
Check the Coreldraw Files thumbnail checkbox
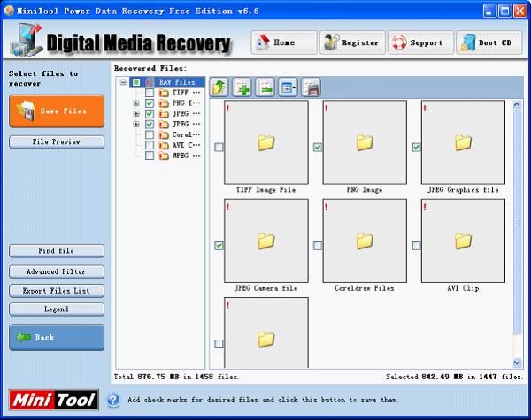tap(318, 246)
